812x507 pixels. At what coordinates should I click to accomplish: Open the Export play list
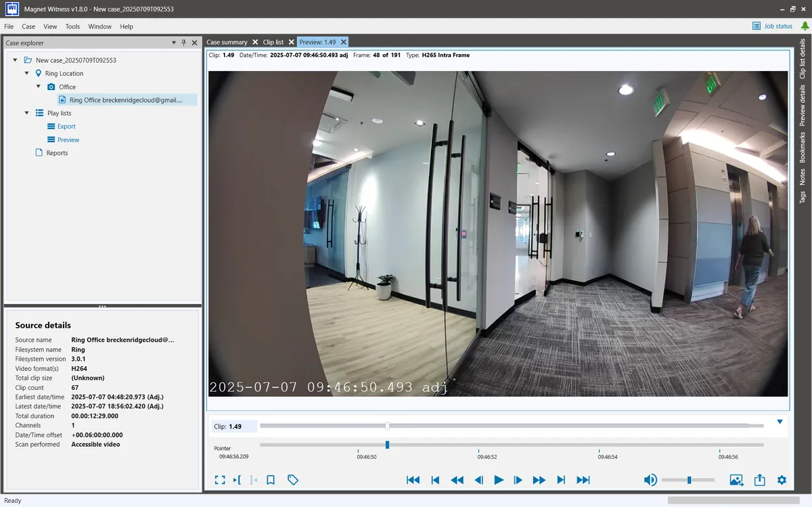click(x=66, y=127)
